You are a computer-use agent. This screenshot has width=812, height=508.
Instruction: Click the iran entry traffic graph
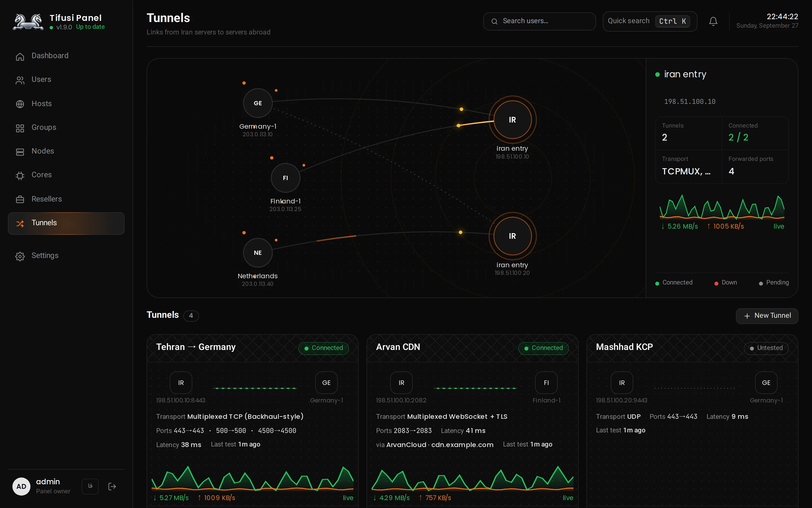[722, 207]
